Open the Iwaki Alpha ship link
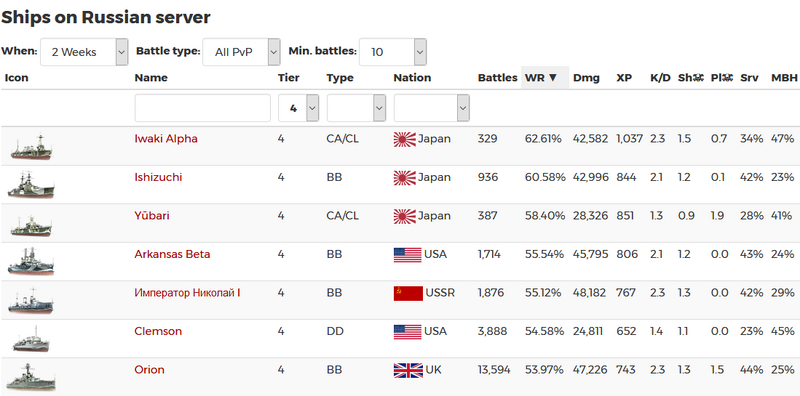 tap(166, 139)
